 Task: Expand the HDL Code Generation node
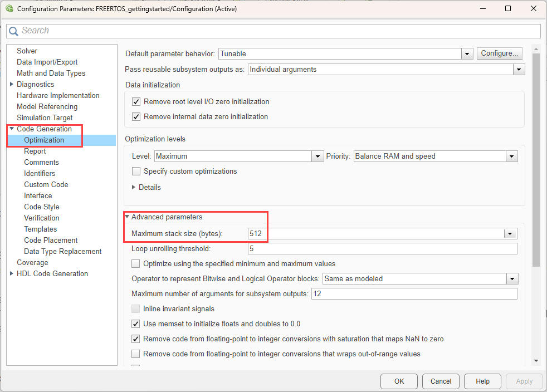click(x=12, y=274)
